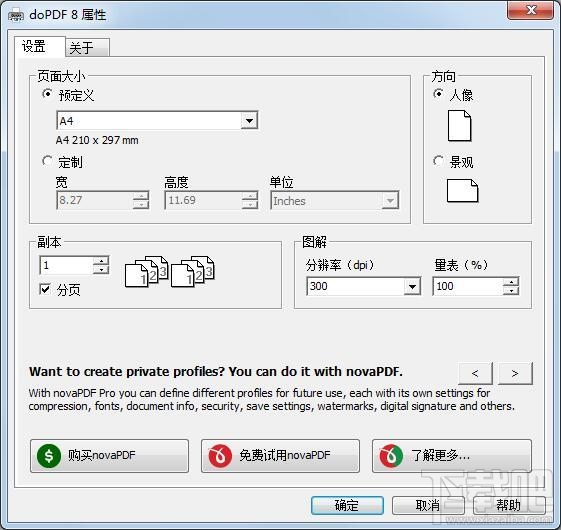This screenshot has width=561, height=530.
Task: Click the landscape page orientation icon
Action: (462, 191)
